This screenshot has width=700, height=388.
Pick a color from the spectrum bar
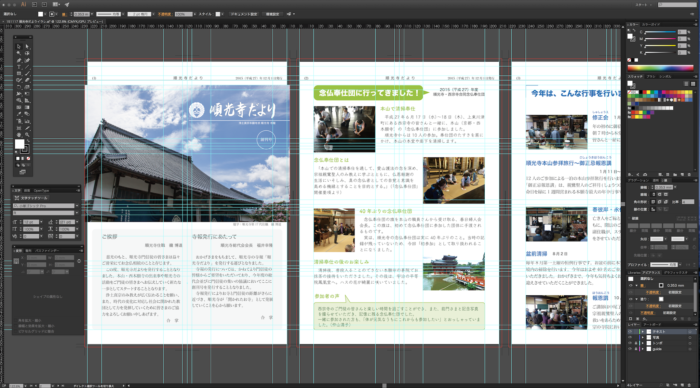660,68
